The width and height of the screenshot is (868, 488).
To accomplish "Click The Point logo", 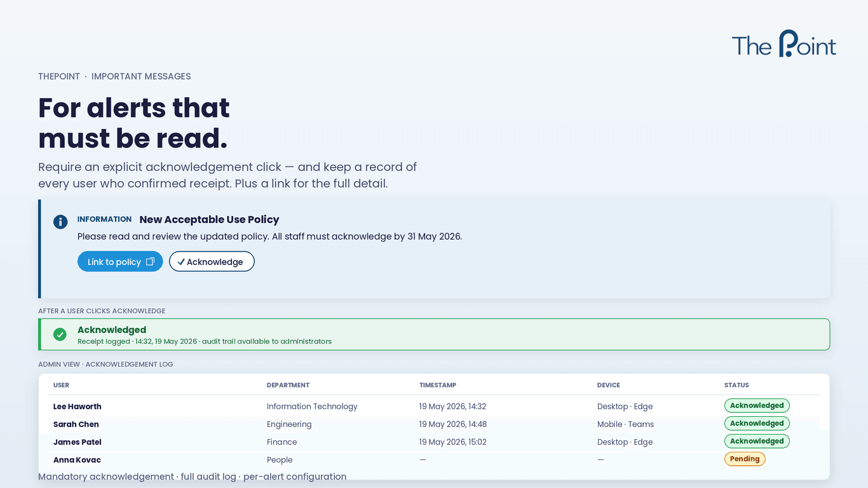I will tap(783, 44).
